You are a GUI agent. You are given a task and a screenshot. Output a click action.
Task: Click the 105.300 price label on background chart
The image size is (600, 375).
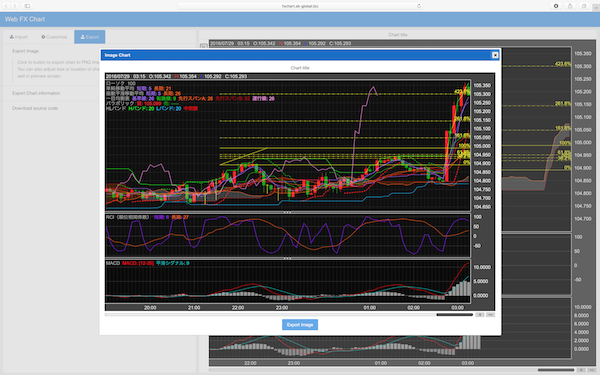click(x=583, y=66)
